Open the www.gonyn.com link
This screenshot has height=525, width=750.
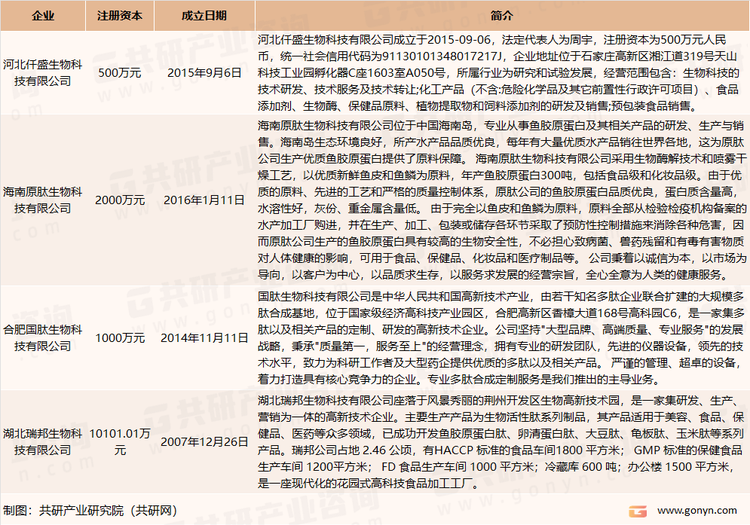tap(697, 510)
